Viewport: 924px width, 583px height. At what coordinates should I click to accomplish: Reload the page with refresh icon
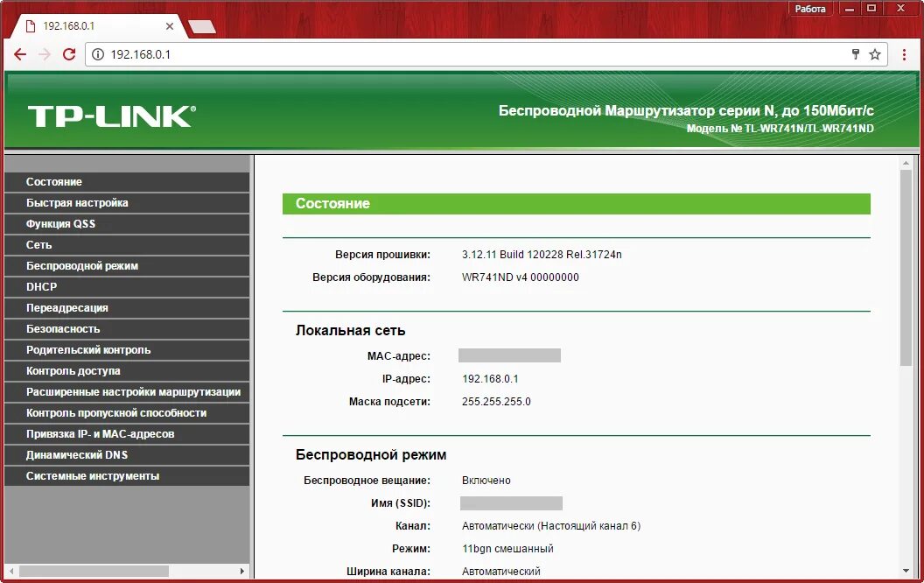pos(69,54)
